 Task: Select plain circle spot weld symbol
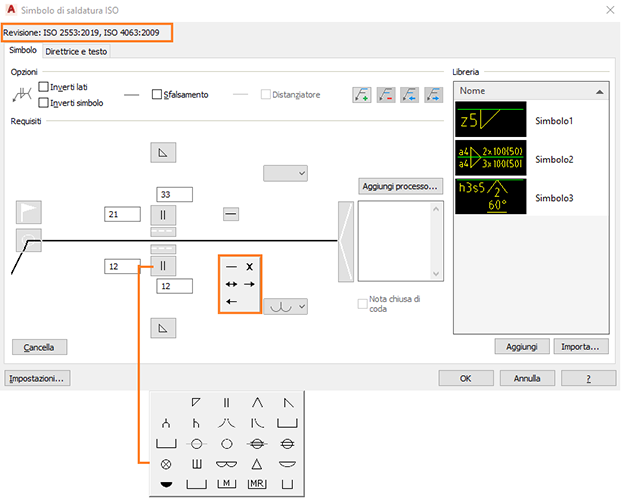click(226, 443)
